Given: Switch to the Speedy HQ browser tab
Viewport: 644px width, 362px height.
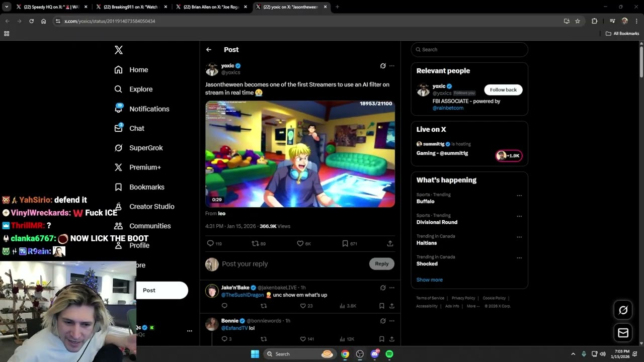Looking at the screenshot, I should point(51,7).
